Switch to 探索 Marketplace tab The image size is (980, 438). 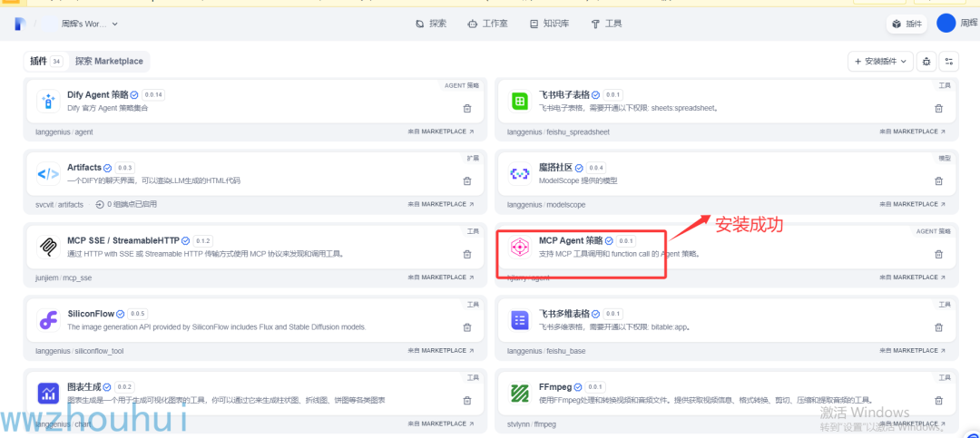point(109,62)
